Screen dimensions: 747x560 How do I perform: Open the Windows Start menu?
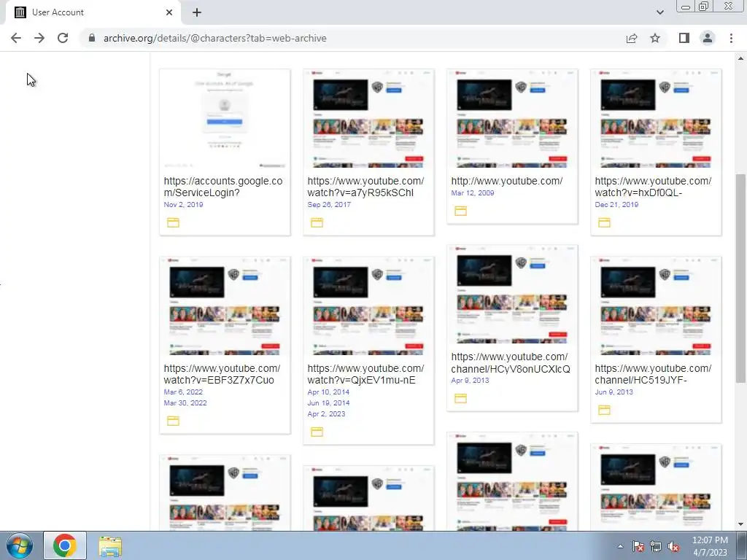20,545
